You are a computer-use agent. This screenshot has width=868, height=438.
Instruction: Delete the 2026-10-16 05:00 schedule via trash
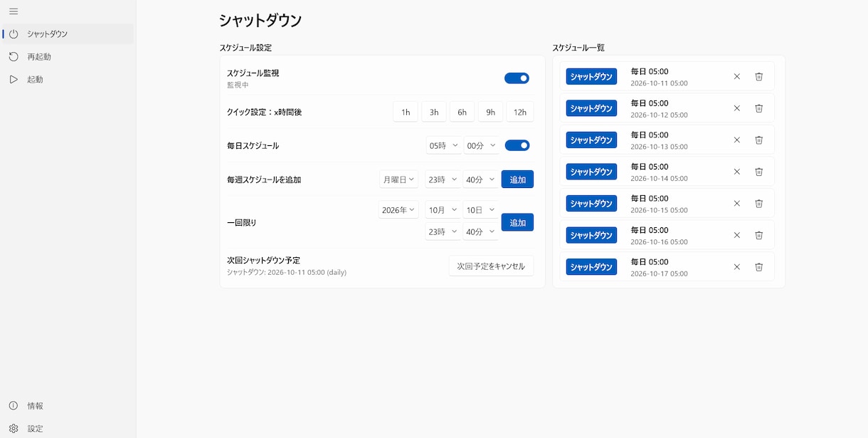[x=759, y=235]
